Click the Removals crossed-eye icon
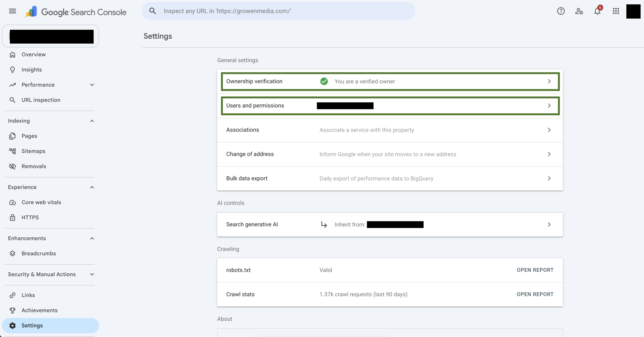The height and width of the screenshot is (337, 644). (12, 166)
